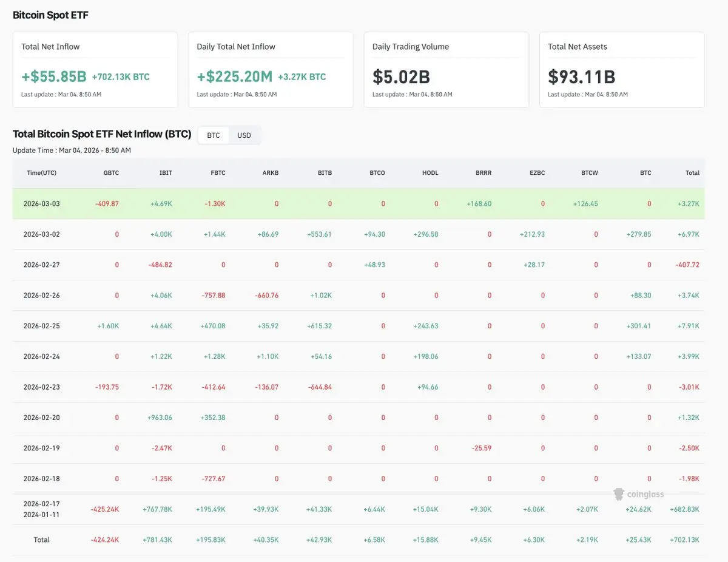This screenshot has width=728, height=562.
Task: Click the Bitcoin Spot ETF page heading
Action: (50, 15)
